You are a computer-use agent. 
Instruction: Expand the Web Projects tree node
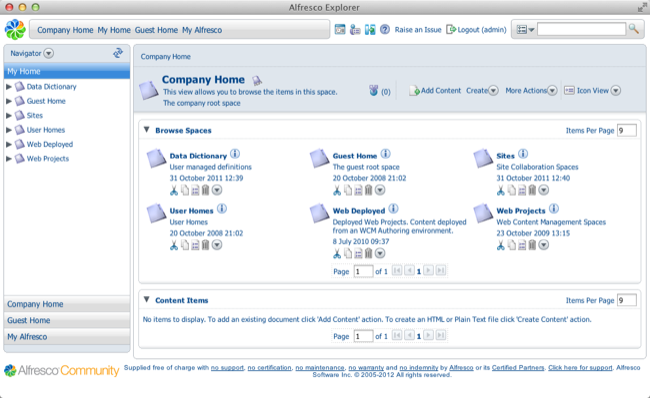pos(9,158)
